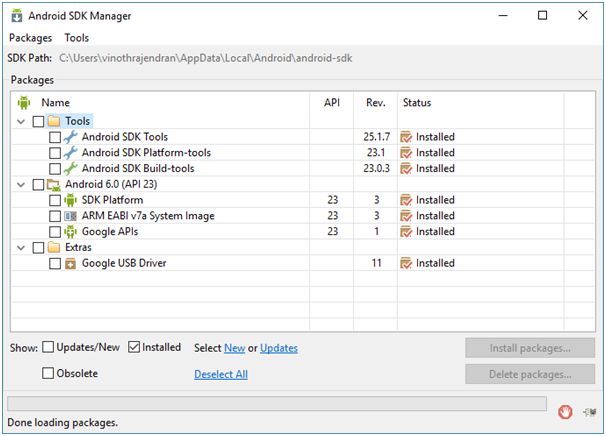Collapse the Android 6.0 (API 23) group
Viewport: 606px width, 436px height.
22,184
